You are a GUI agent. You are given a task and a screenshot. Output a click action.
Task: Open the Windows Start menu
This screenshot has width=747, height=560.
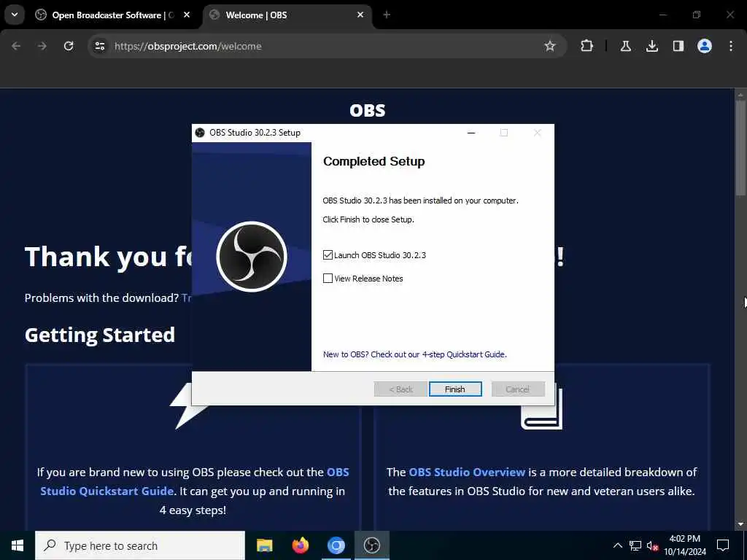coord(18,545)
